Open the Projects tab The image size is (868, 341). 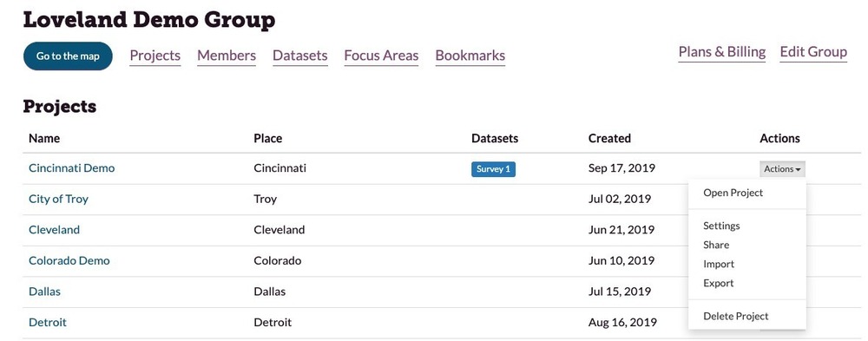coord(155,56)
